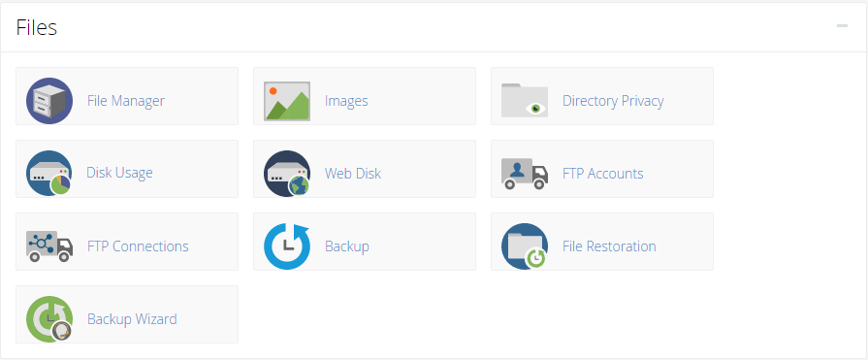
Task: Open the File Manager link
Action: pyautogui.click(x=126, y=101)
